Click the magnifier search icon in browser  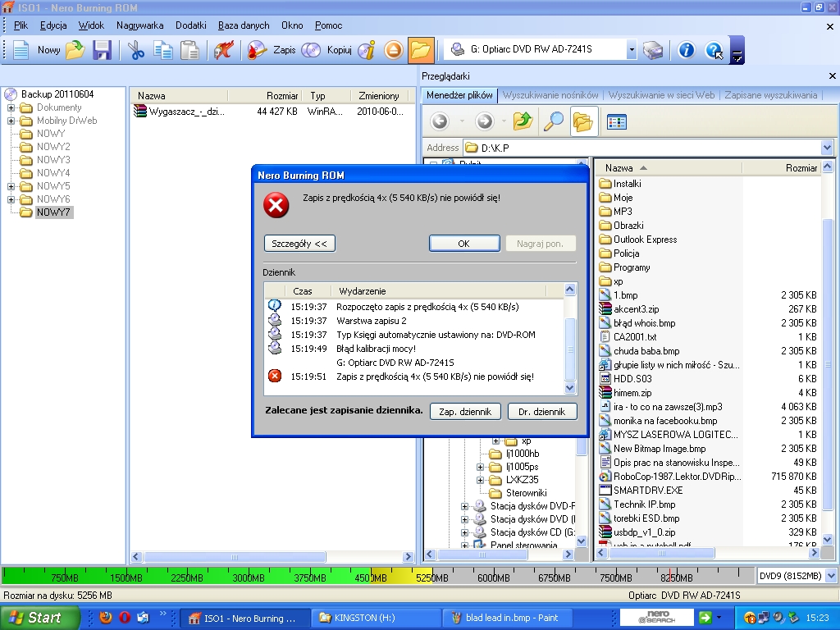pyautogui.click(x=554, y=121)
